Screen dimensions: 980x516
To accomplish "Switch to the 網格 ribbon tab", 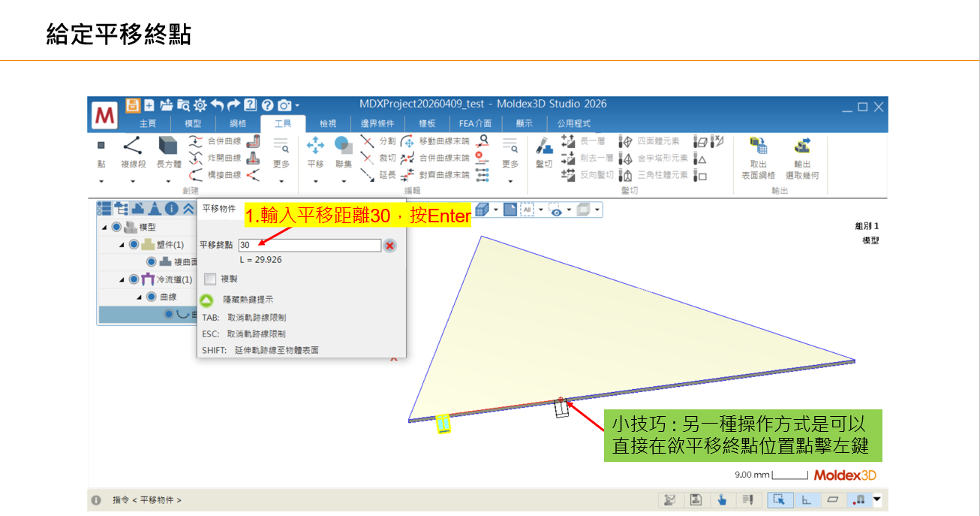I will point(238,123).
